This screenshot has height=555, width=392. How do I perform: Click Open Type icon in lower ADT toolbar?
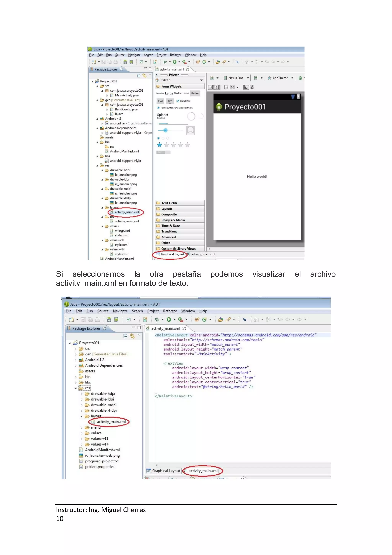(221, 319)
